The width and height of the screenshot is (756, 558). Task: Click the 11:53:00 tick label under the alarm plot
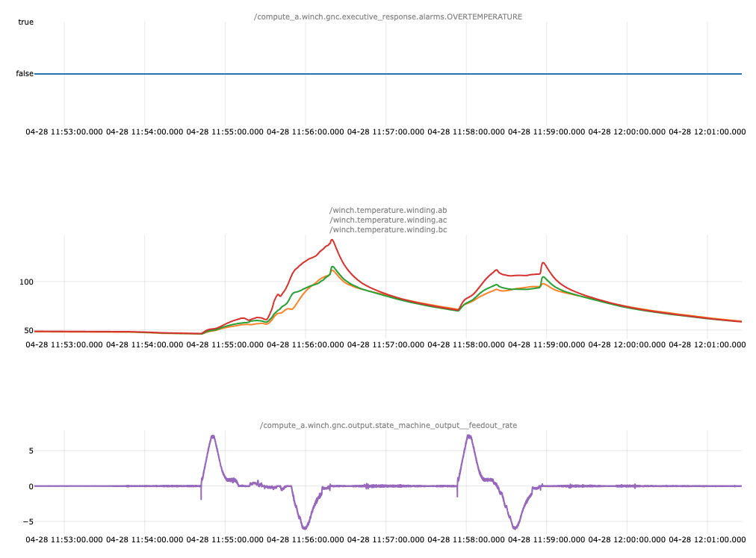tap(64, 131)
